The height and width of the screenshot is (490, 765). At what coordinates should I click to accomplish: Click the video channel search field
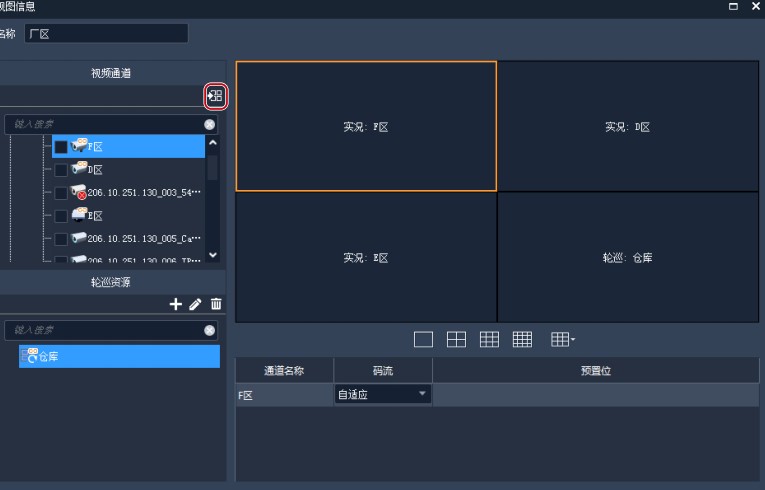(x=111, y=124)
